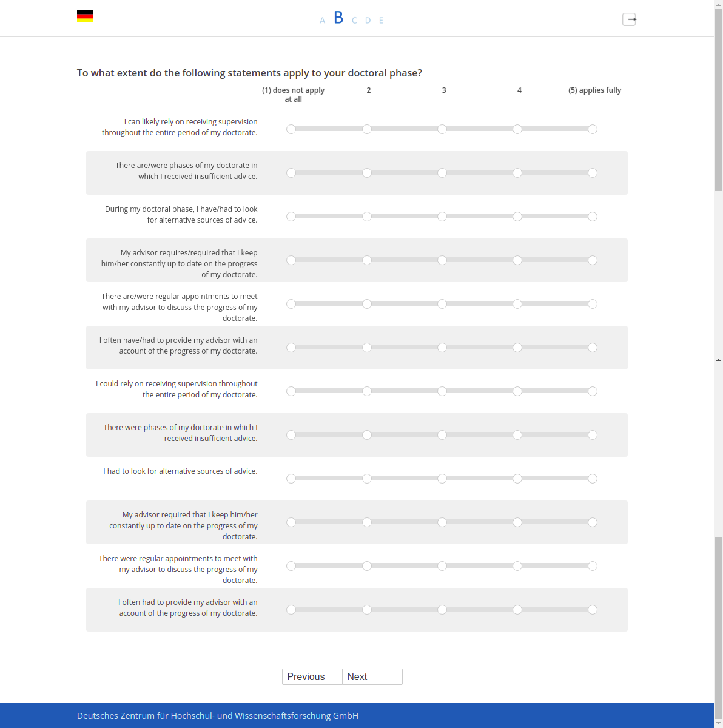723x728 pixels.
Task: Click the "(1) does not apply at all" column header
Action: [294, 95]
